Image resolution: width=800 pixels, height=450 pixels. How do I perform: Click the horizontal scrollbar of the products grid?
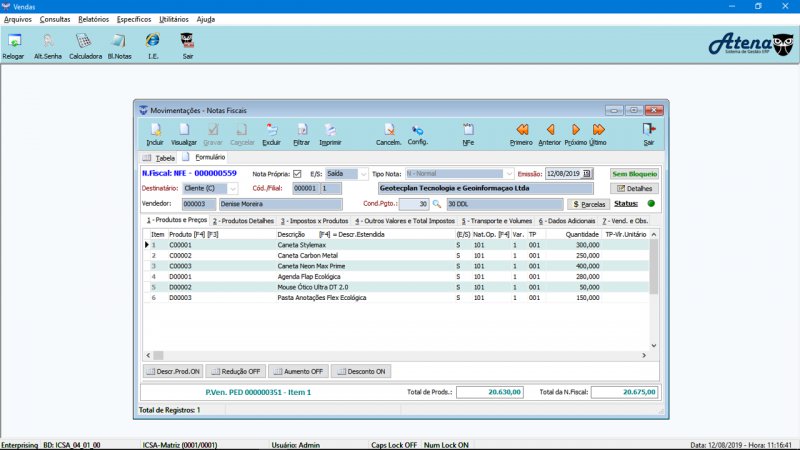point(400,355)
